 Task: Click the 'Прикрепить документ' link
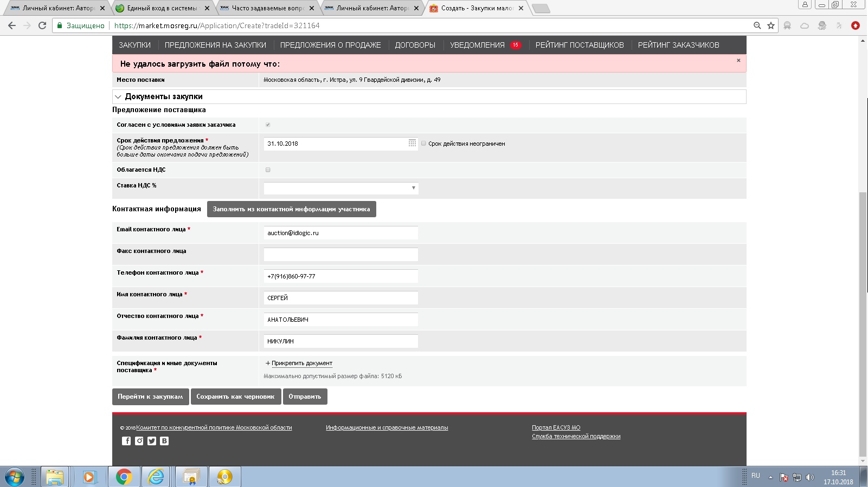click(301, 363)
